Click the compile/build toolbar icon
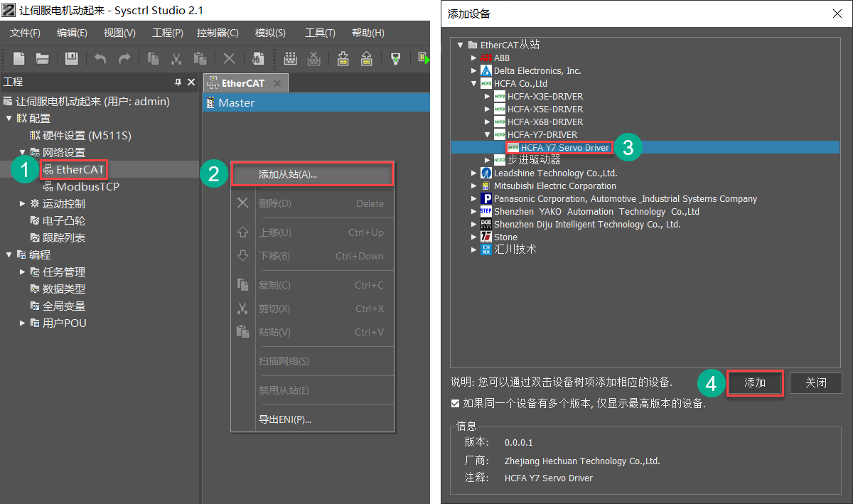 point(290,58)
